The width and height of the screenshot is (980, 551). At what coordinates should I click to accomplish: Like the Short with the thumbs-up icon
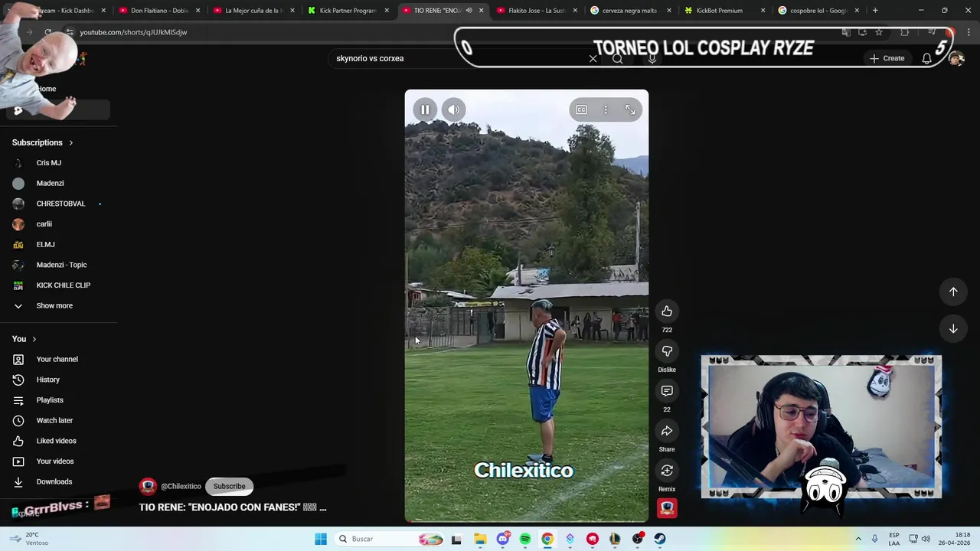(667, 311)
